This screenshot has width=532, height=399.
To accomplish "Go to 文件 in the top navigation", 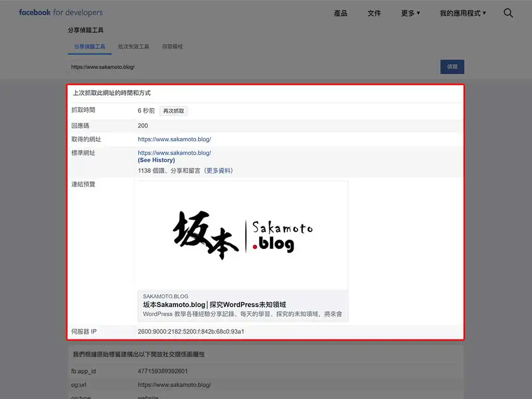I will coord(374,13).
